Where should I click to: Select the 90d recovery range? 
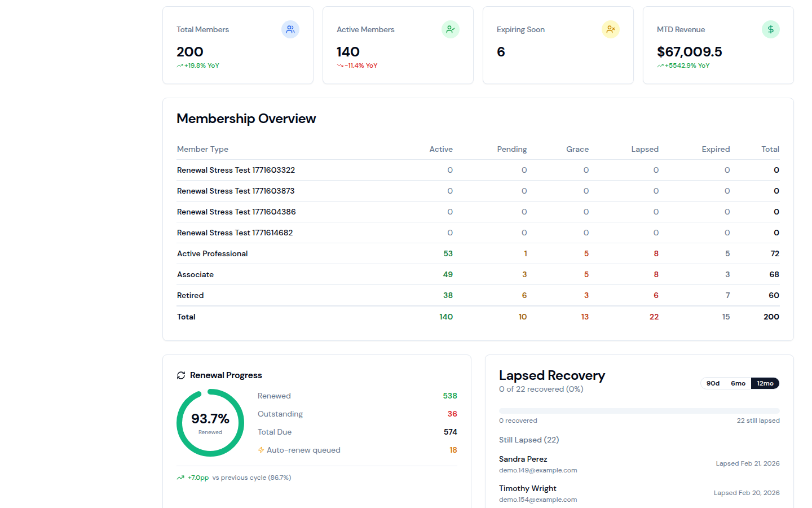click(x=713, y=383)
